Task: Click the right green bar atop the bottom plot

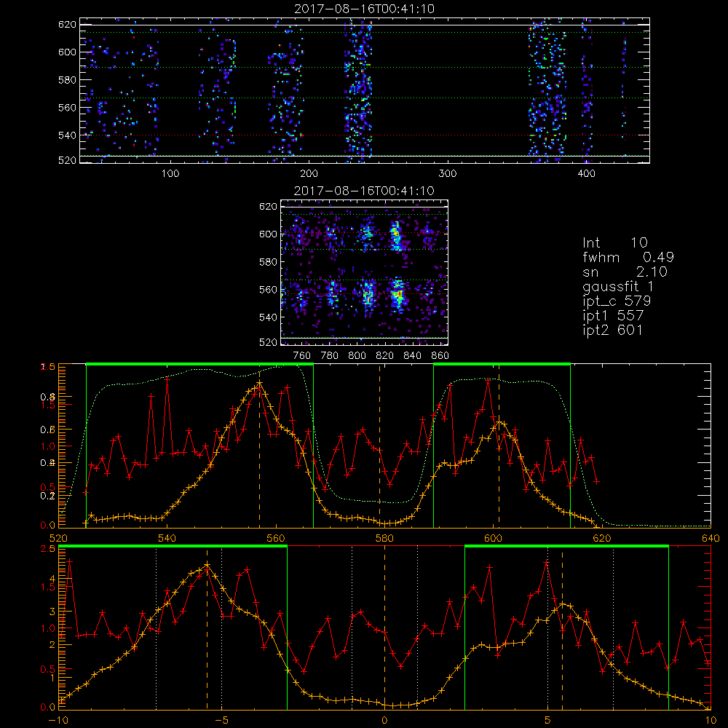Action: pos(566,547)
